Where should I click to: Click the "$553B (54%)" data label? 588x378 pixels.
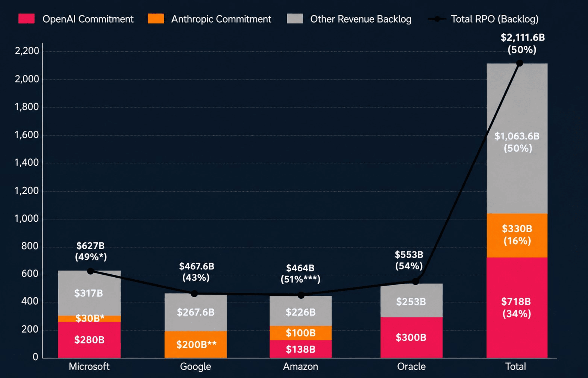pyautogui.click(x=409, y=260)
